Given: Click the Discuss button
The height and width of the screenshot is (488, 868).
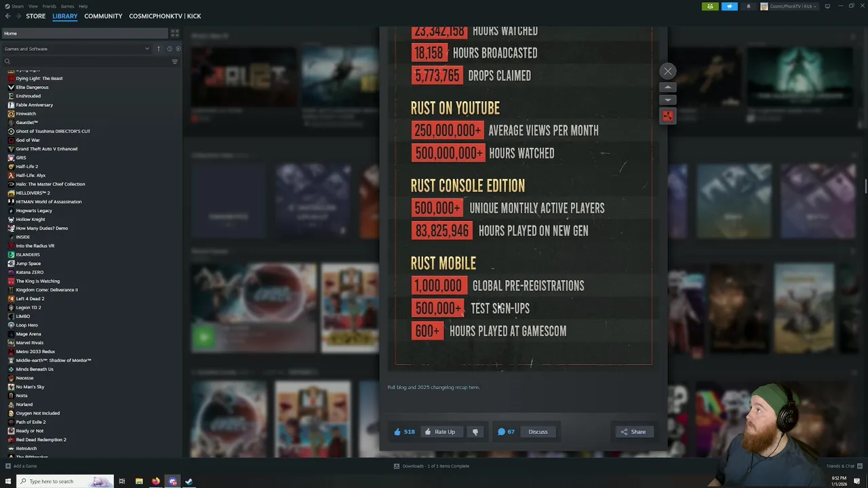Looking at the screenshot, I should click(538, 432).
